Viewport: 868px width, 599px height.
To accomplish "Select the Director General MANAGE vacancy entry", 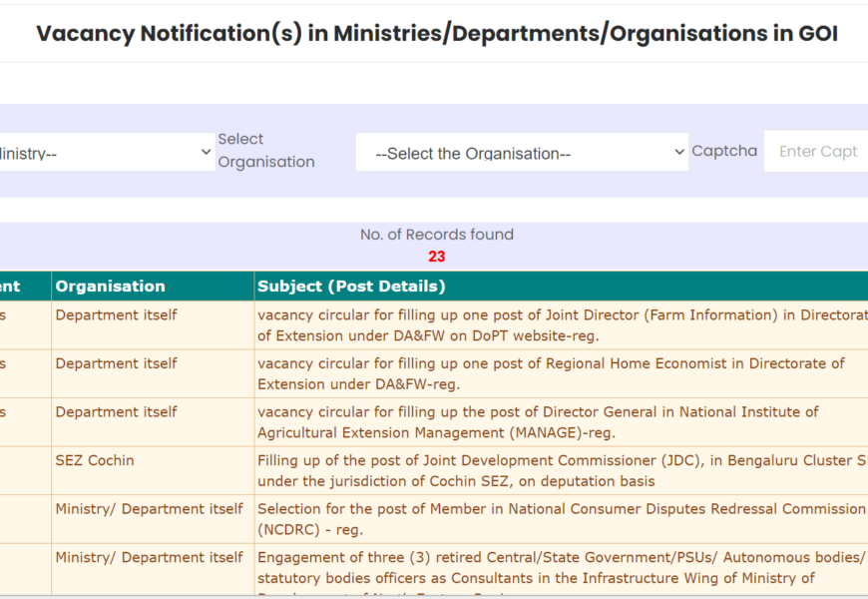I will click(539, 422).
